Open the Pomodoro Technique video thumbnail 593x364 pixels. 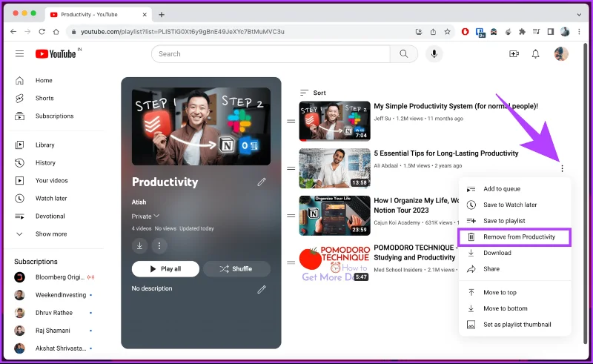tap(335, 263)
